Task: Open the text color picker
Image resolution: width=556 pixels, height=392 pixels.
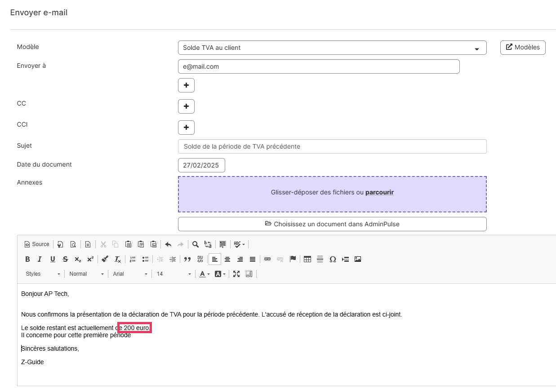Action: pos(205,274)
